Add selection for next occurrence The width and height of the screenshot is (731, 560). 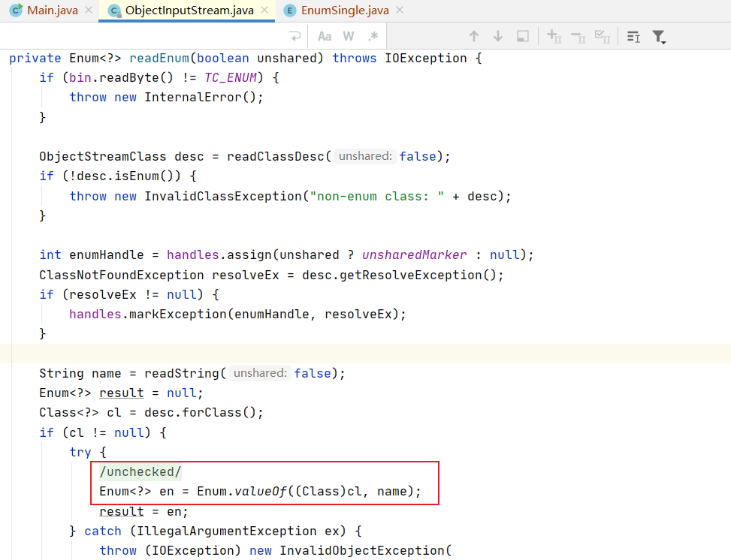point(554,36)
